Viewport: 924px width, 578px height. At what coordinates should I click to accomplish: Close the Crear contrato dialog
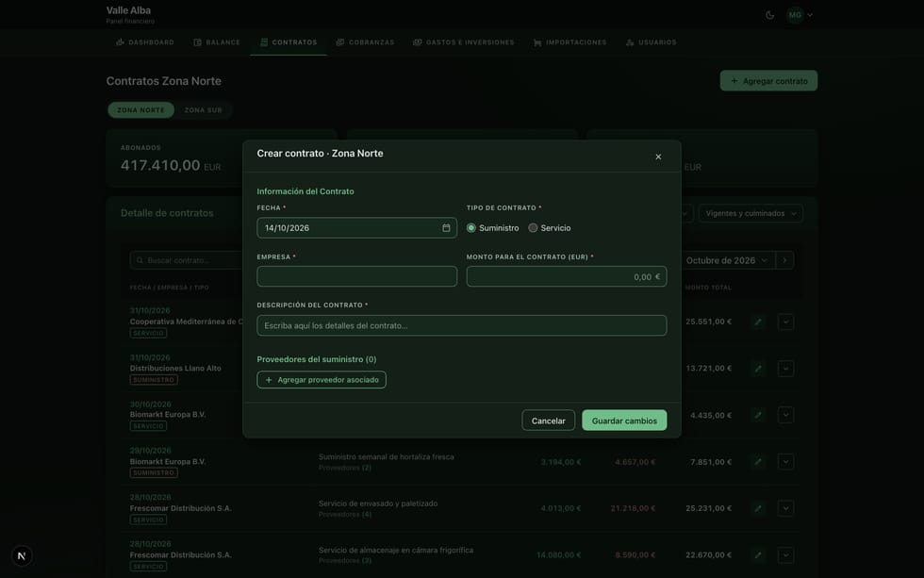pyautogui.click(x=658, y=157)
